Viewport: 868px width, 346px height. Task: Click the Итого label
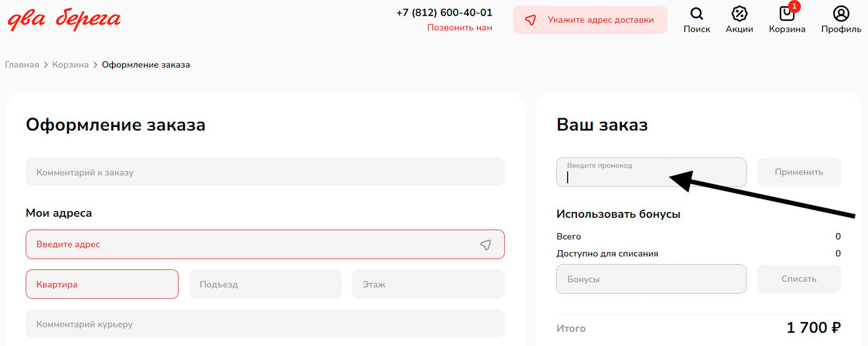(571, 329)
